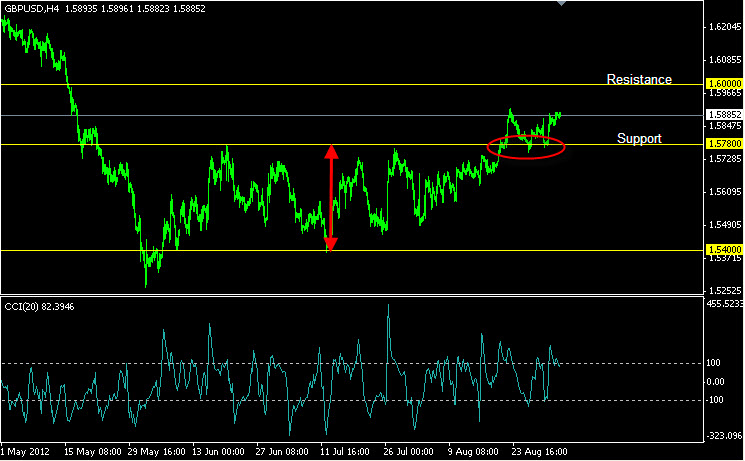Click the 9 Aug 08:00 time label
Image resolution: width=745 pixels, height=461 pixels.
[x=473, y=451]
